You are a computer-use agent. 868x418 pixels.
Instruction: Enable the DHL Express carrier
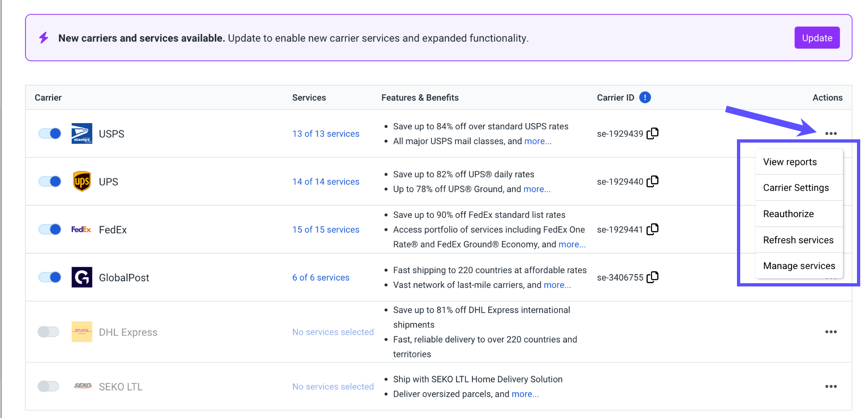click(49, 331)
